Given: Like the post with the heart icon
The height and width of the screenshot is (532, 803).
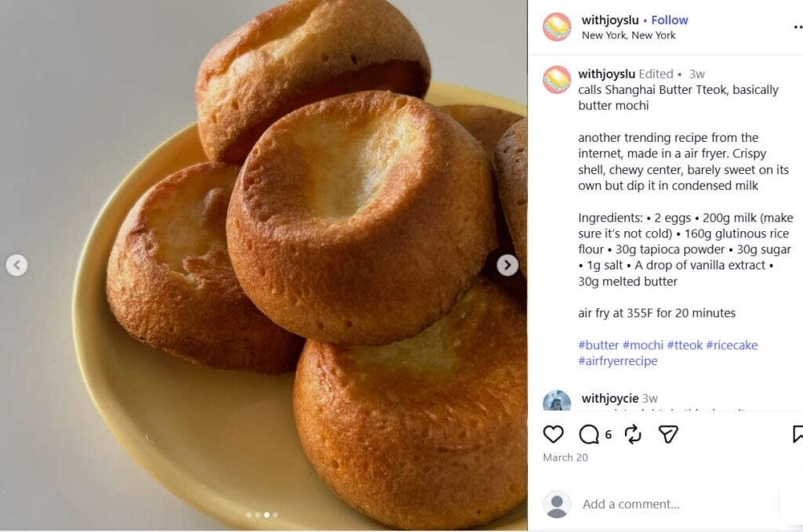Looking at the screenshot, I should [x=554, y=434].
